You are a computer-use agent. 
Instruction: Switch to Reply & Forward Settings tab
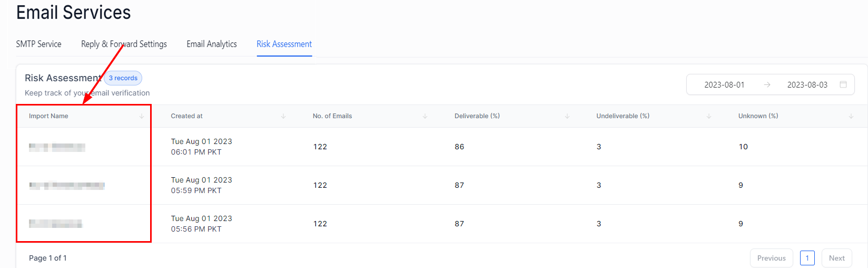click(x=124, y=44)
